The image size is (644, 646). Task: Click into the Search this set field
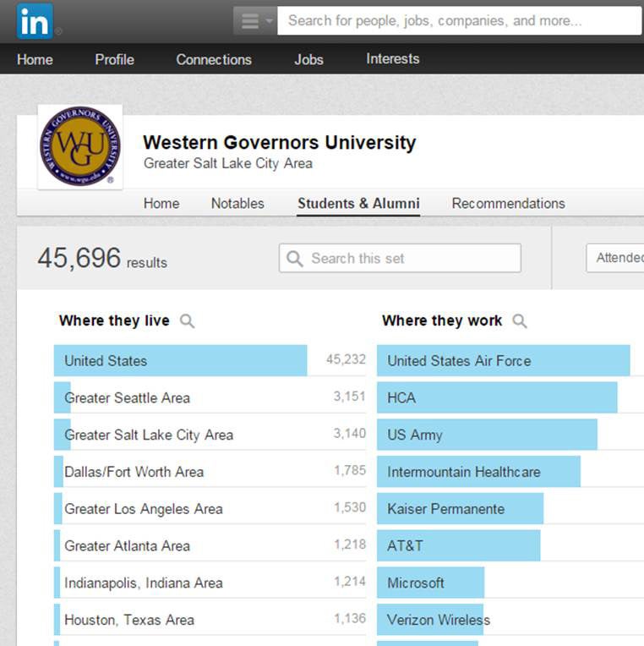400,258
